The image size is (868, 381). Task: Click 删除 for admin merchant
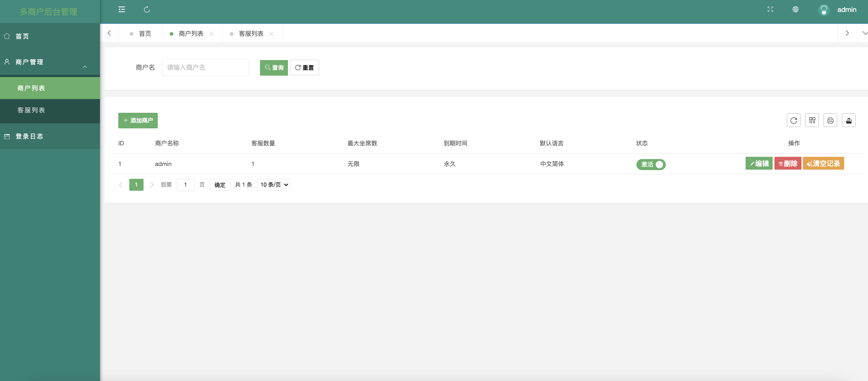[x=788, y=164]
